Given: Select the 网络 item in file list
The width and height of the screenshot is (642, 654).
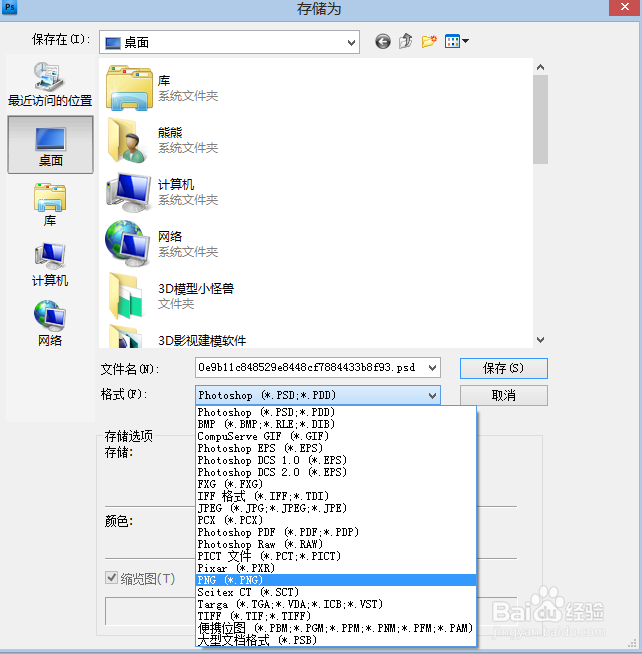Looking at the screenshot, I should point(163,244).
